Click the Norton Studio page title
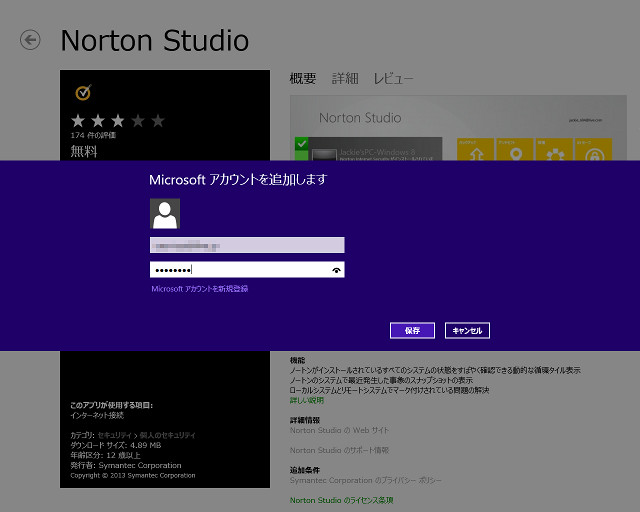This screenshot has width=640, height=512. [x=155, y=40]
